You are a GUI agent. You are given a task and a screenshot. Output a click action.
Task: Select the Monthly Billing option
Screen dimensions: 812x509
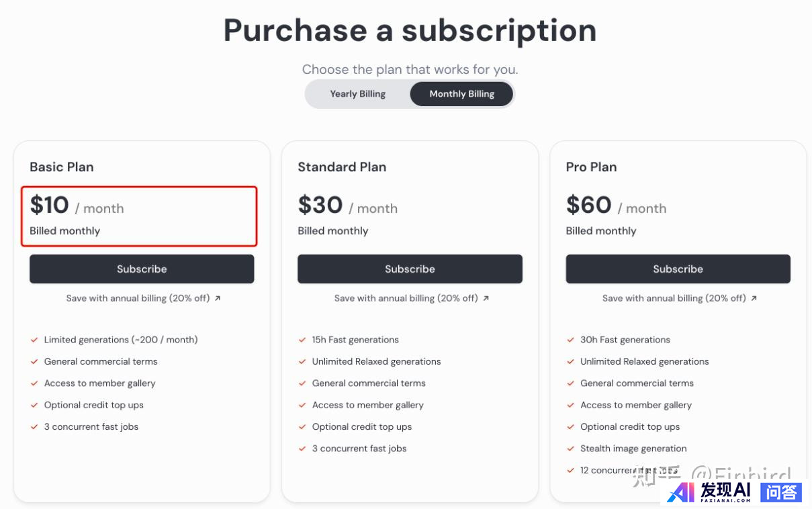[461, 94]
